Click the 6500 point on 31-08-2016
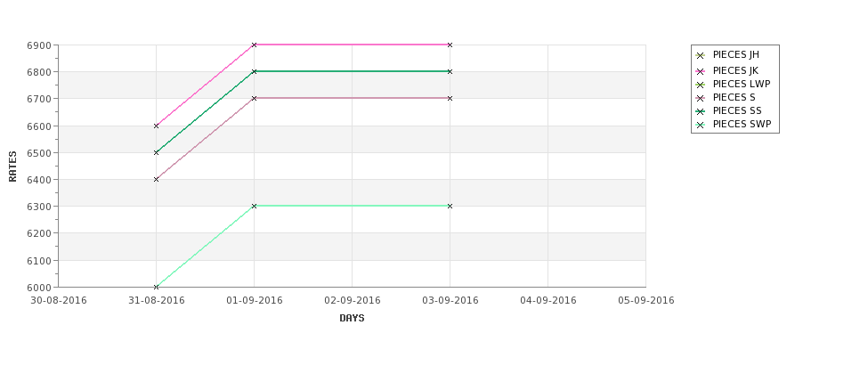 [156, 152]
